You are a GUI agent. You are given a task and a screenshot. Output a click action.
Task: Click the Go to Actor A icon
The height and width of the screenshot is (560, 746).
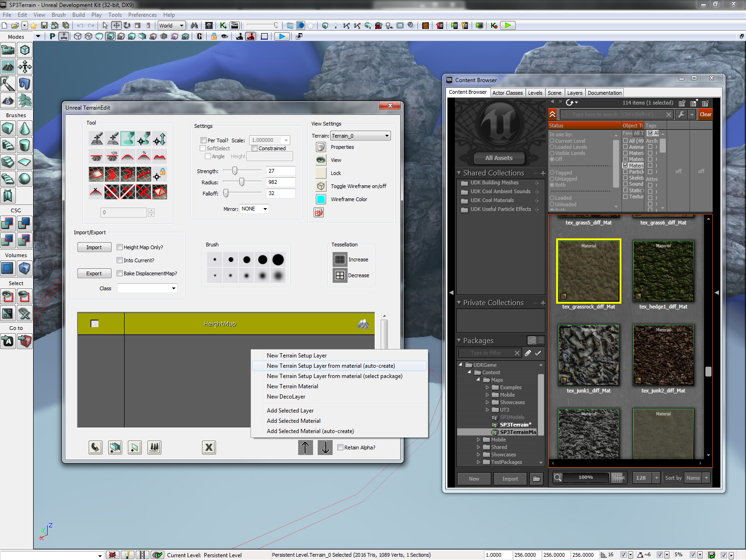8,341
